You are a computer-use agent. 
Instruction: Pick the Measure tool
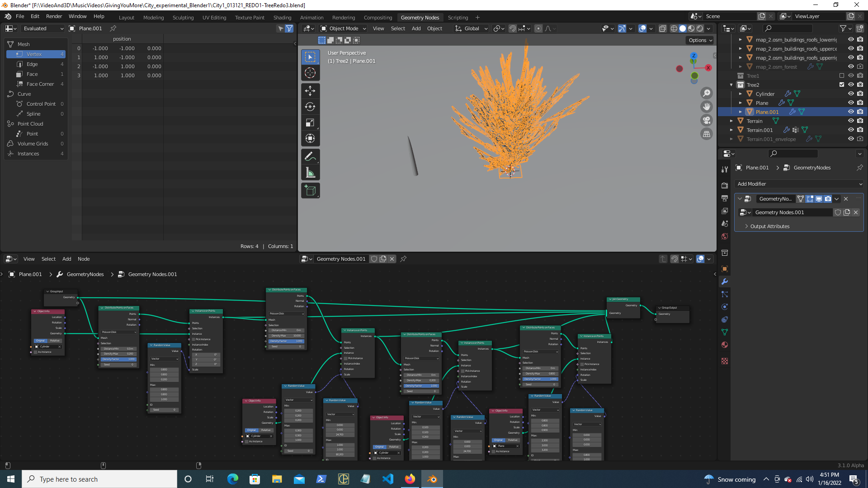(x=310, y=172)
